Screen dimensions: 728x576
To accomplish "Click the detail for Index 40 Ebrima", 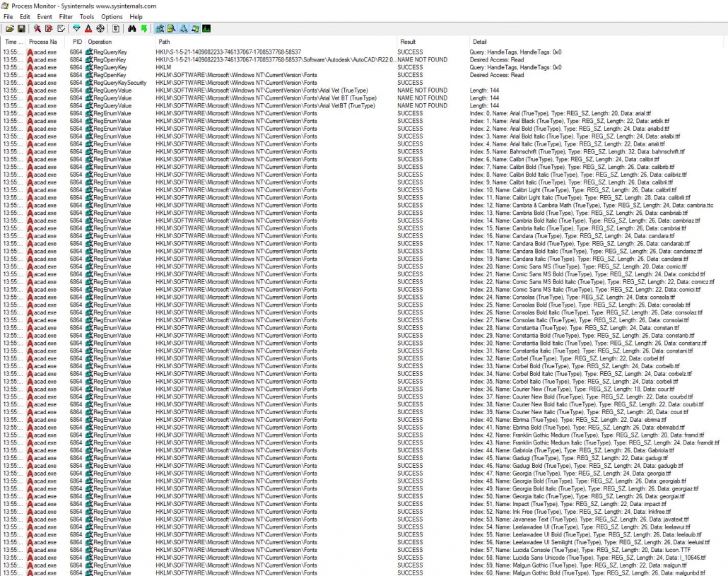I will (568, 420).
